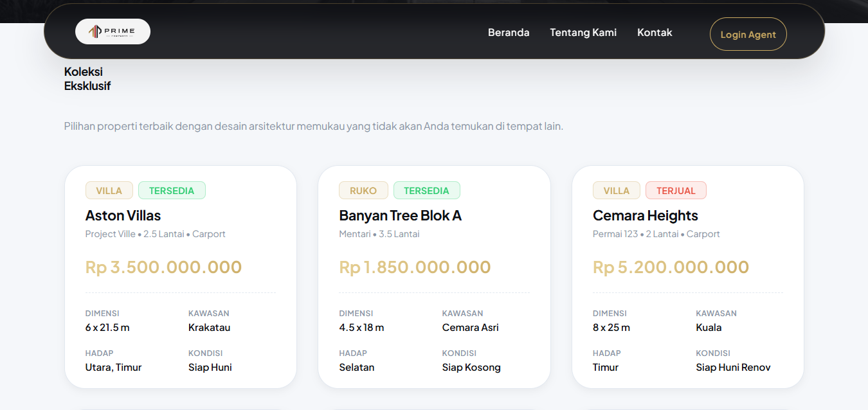Click the Prime Property logo
This screenshot has height=410, width=868.
pos(113,31)
